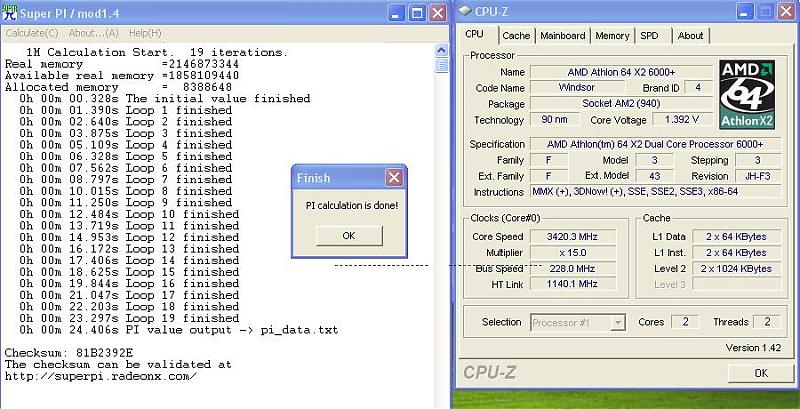Click the L1 Data cache value
800x409 pixels.
[x=736, y=237]
